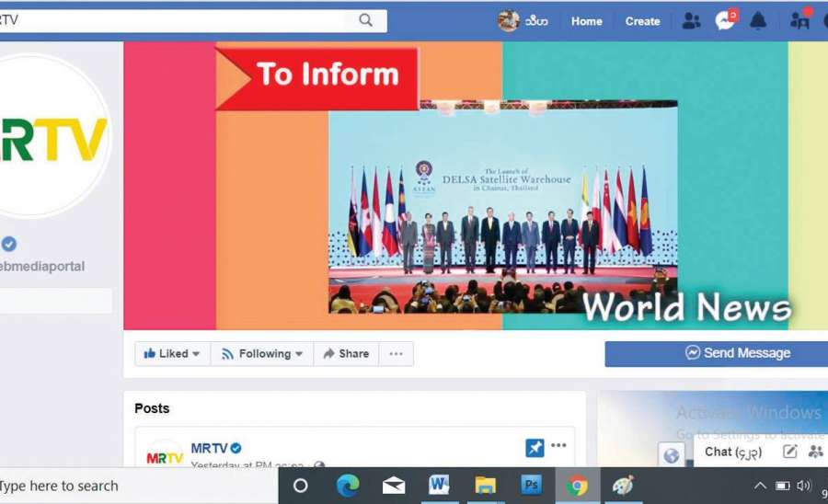The image size is (828, 504).
Task: Click the search magnifier icon
Action: 365,20
